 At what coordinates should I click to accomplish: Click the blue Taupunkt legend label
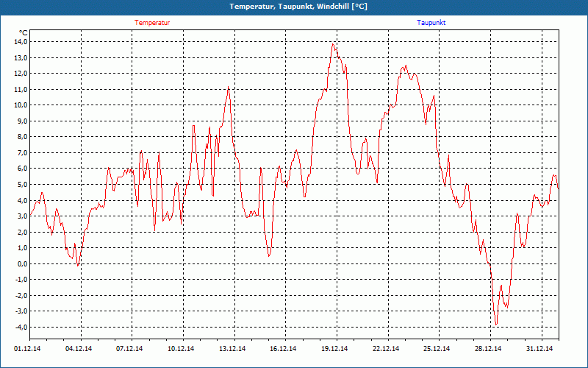coord(431,23)
